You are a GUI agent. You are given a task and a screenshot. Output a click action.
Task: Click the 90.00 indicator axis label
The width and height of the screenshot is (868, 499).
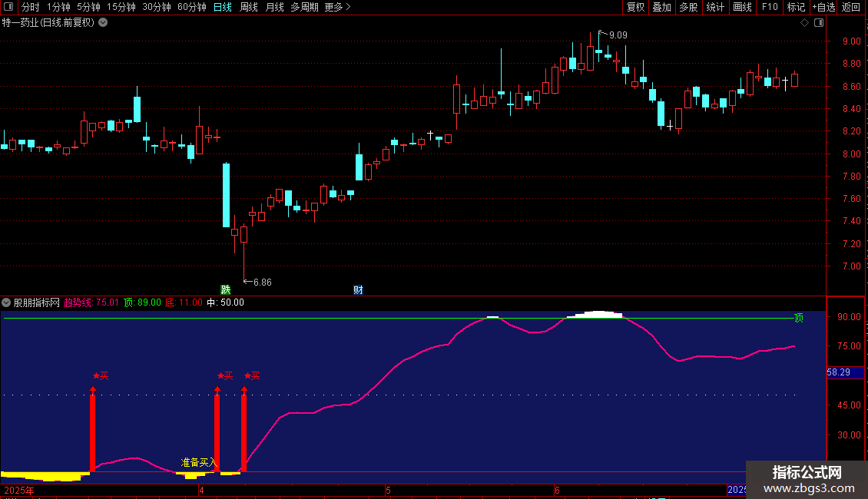(849, 317)
